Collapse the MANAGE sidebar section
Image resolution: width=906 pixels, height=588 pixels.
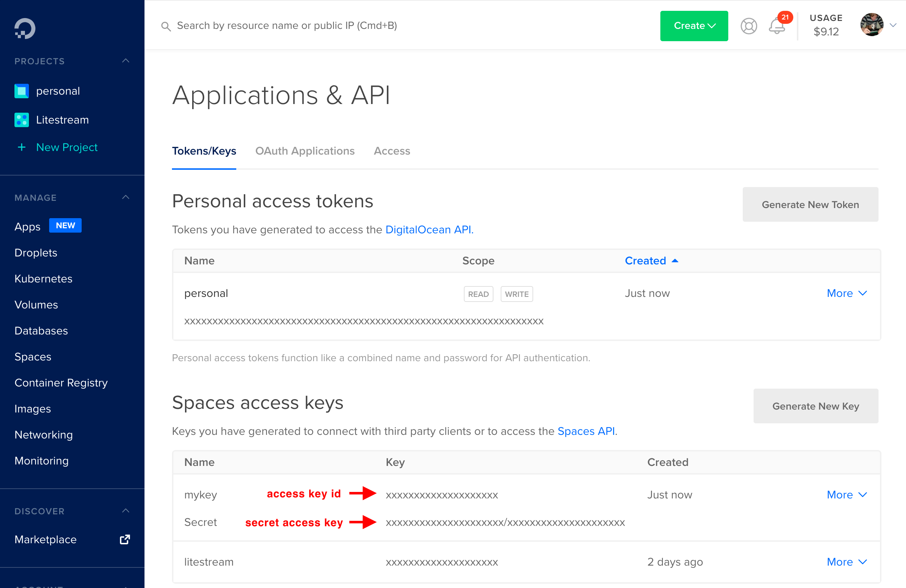click(x=126, y=197)
